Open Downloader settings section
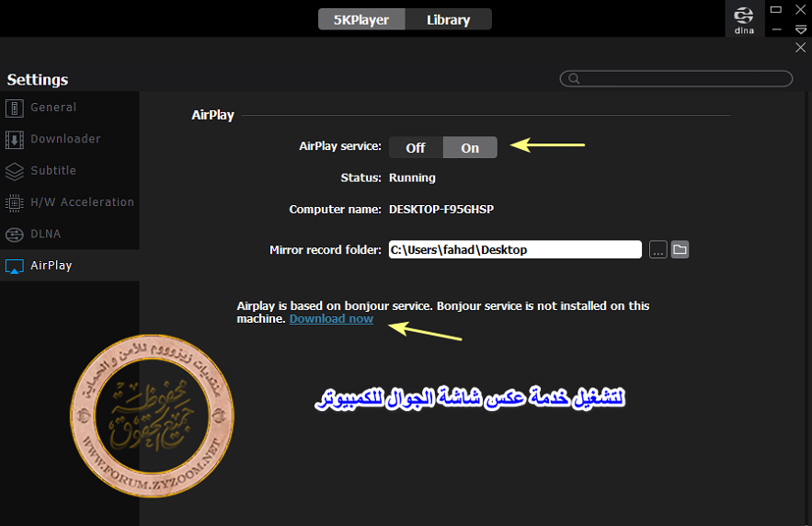Viewport: 812px width, 526px height. [x=69, y=139]
